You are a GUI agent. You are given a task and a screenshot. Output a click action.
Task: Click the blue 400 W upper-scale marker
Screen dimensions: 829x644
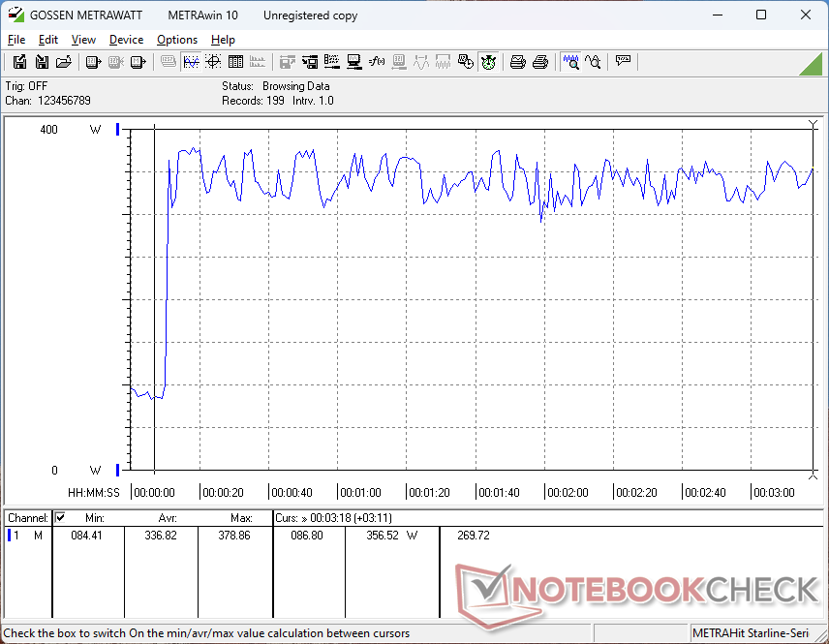(118, 129)
